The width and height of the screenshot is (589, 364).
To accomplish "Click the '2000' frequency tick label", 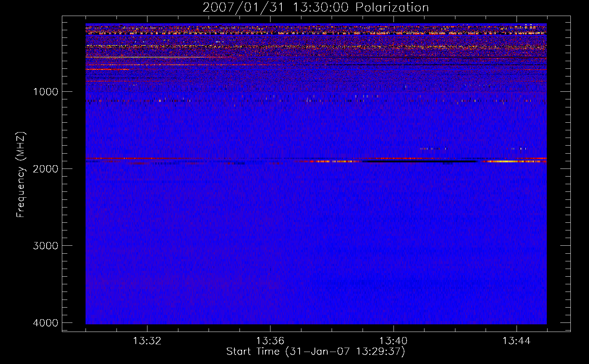I will coord(46,169).
